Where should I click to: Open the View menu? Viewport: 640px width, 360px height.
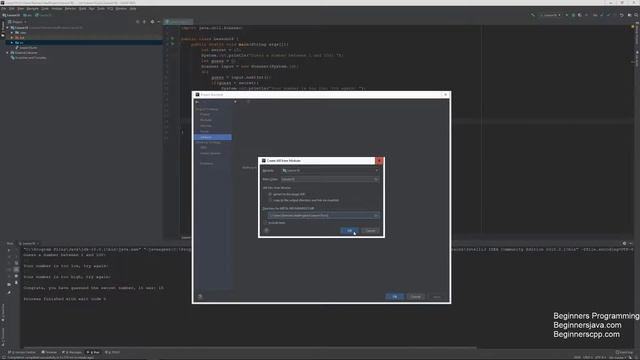[20, 9]
